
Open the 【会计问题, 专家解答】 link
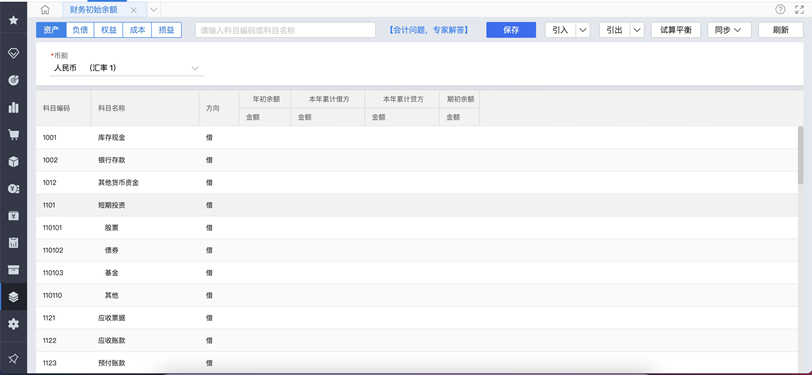428,30
